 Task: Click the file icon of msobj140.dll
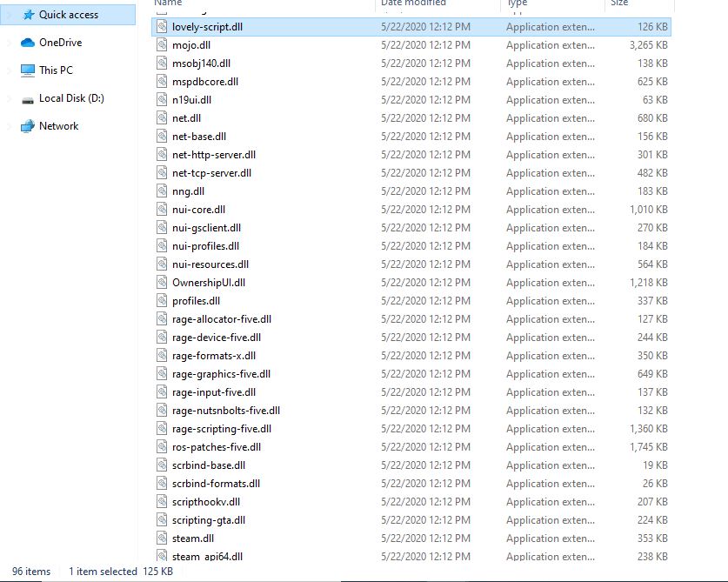(x=162, y=63)
